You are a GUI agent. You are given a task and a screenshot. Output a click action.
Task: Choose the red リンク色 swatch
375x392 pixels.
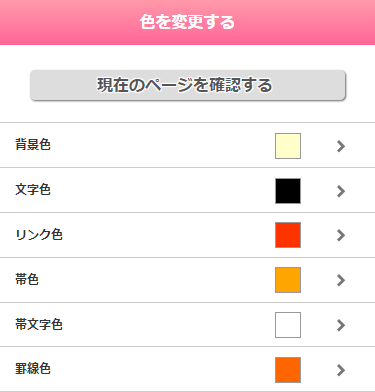point(288,235)
